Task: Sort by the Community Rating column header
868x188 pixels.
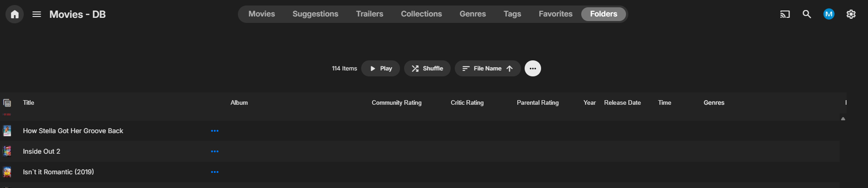Action: pyautogui.click(x=396, y=103)
